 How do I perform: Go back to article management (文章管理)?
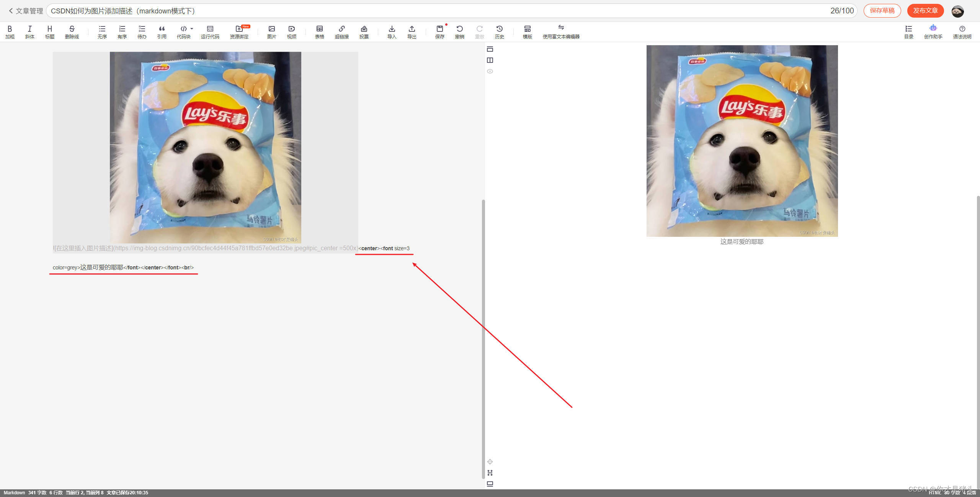tap(26, 11)
